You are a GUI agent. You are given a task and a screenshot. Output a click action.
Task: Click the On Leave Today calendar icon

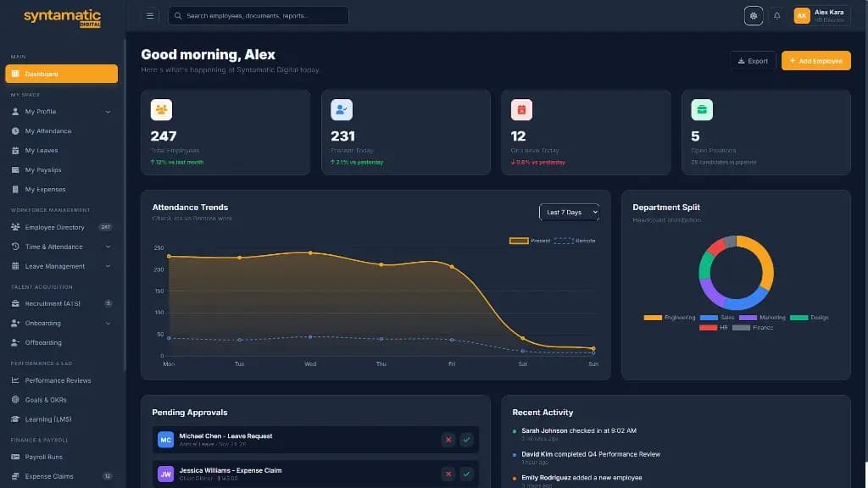pos(521,109)
